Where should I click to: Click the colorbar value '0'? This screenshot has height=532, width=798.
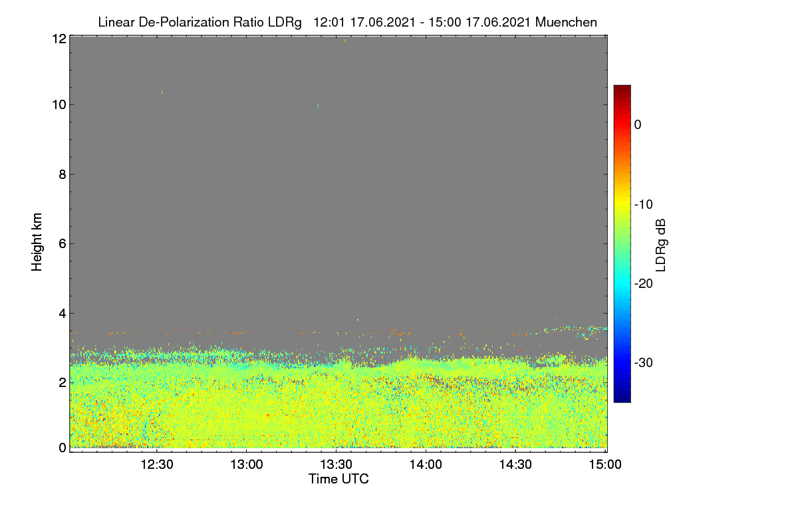tap(638, 124)
